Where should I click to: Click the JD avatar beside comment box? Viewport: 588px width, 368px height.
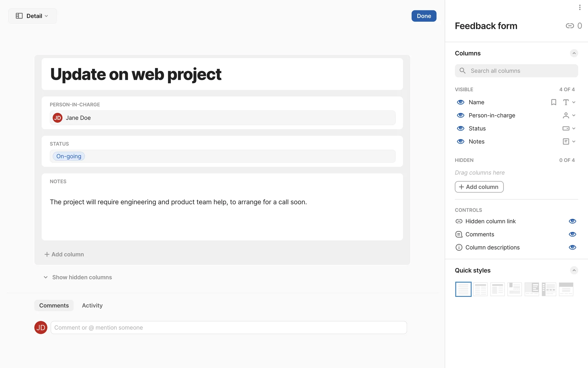[41, 328]
